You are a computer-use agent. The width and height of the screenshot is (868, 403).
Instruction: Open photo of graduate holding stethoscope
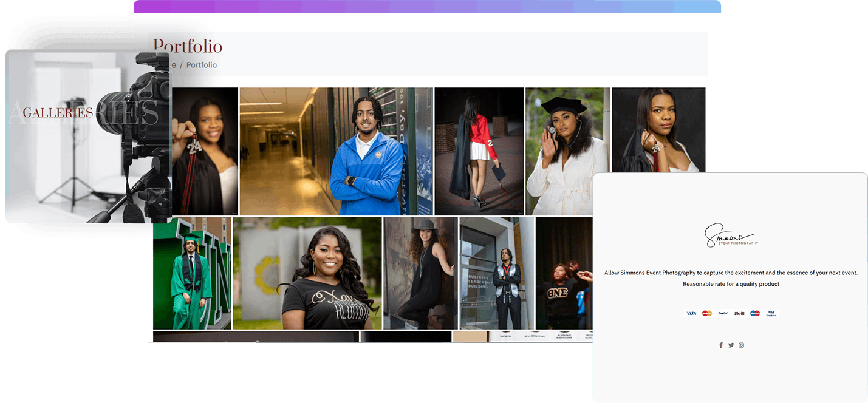pyautogui.click(x=568, y=151)
